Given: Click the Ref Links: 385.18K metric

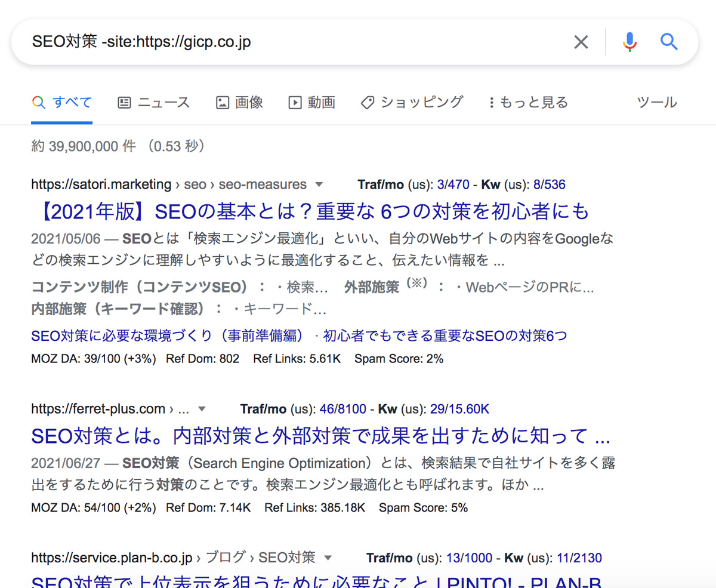Looking at the screenshot, I should click(315, 508).
